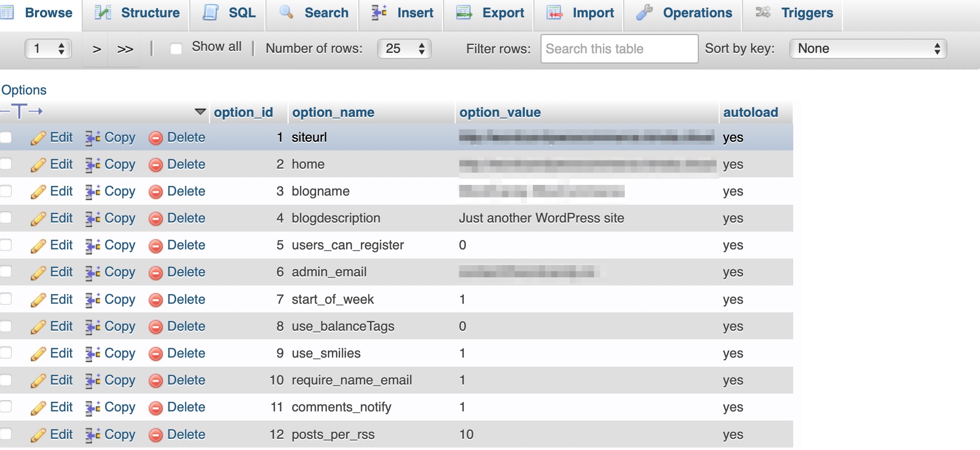Image resolution: width=980 pixels, height=450 pixels.
Task: Click Copy icon for posts_per_rss row
Action: point(92,435)
